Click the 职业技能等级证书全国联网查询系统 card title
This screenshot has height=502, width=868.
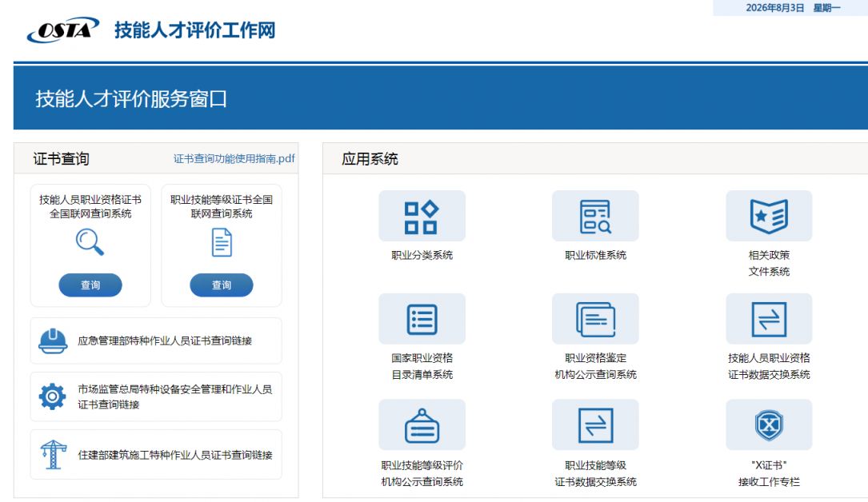(x=222, y=207)
